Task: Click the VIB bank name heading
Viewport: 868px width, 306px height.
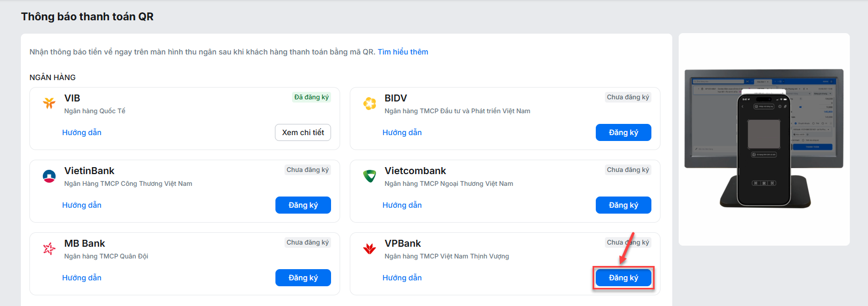Action: click(72, 98)
